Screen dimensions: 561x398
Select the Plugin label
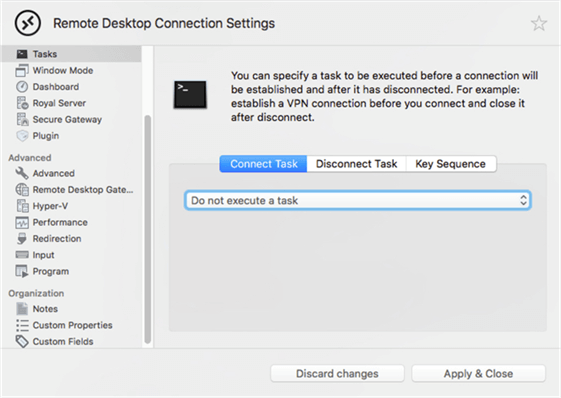click(x=46, y=136)
